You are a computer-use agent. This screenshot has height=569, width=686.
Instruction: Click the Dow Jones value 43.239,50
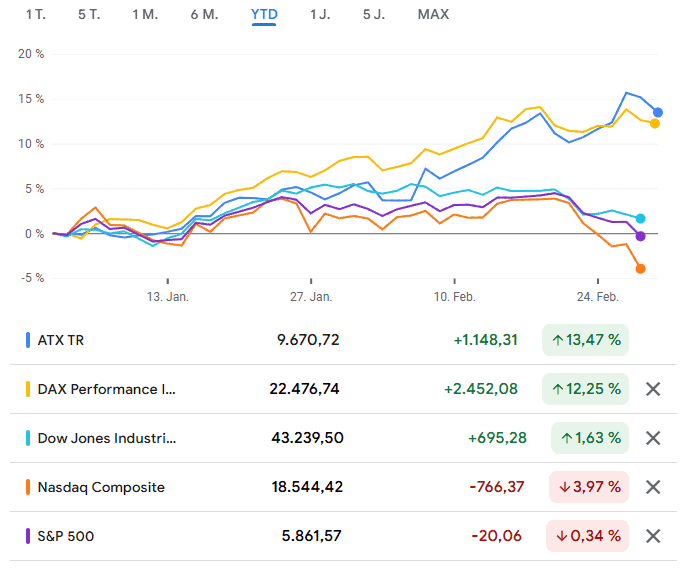click(307, 438)
